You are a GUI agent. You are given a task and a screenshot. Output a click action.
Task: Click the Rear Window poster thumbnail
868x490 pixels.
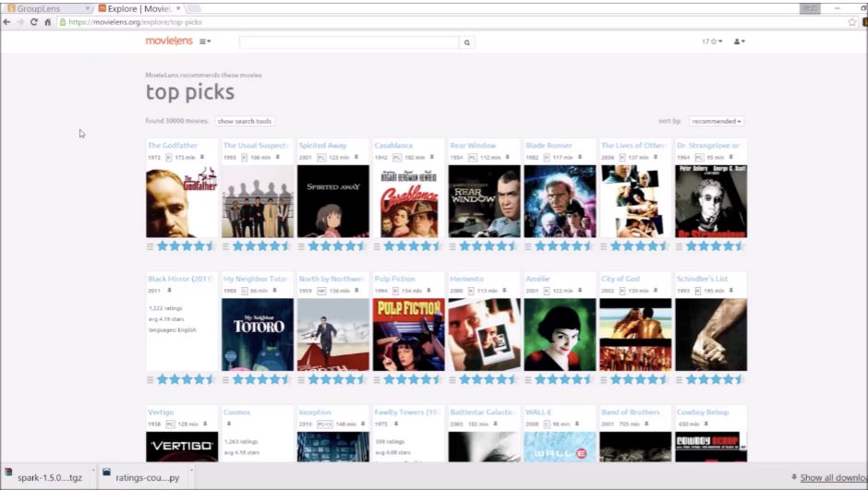(x=484, y=201)
